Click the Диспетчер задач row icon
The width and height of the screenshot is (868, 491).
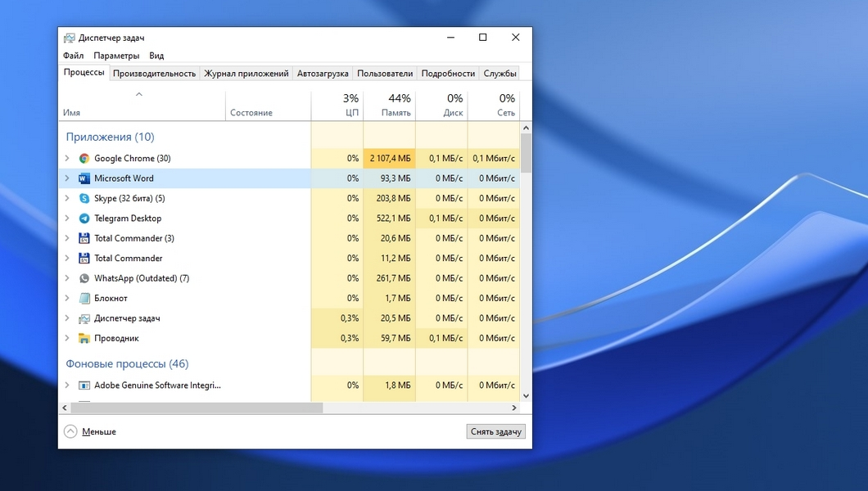[x=84, y=318]
